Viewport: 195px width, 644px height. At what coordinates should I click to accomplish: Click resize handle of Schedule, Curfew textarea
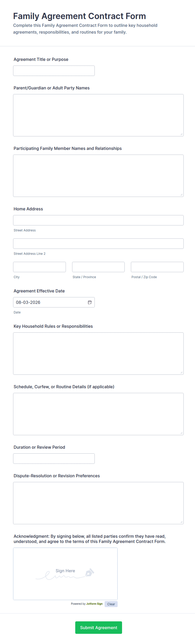[x=182, y=433]
